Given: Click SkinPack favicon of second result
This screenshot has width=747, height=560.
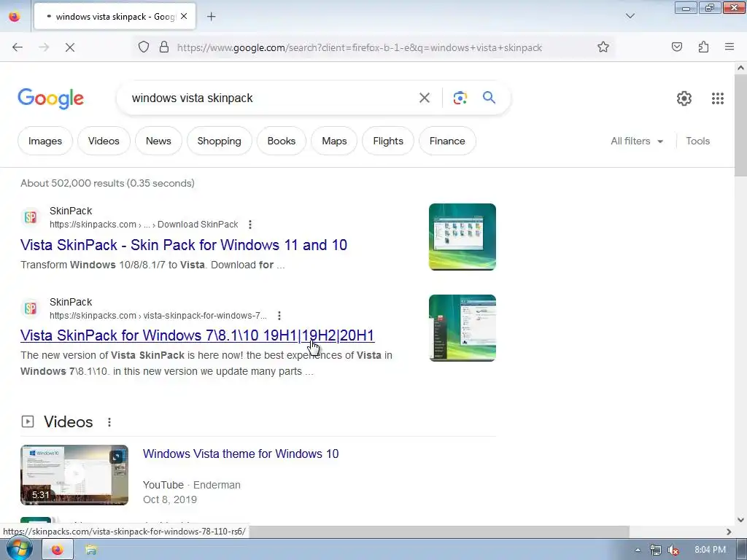Looking at the screenshot, I should pyautogui.click(x=31, y=308).
